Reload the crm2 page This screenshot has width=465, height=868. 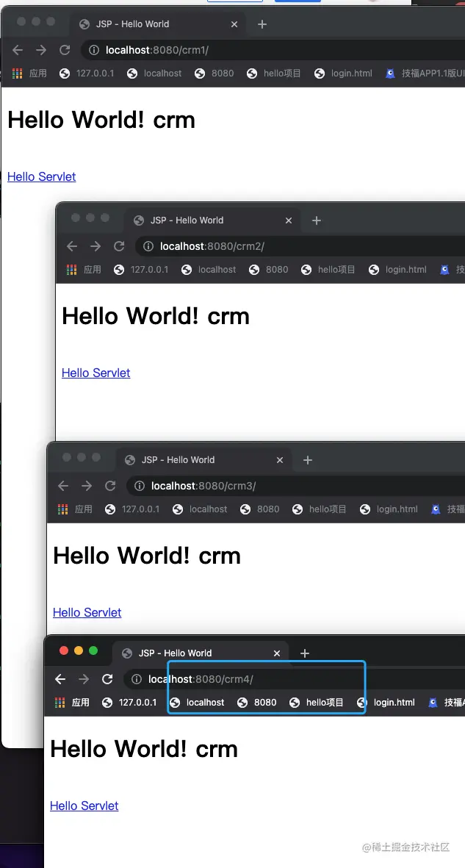tap(119, 246)
